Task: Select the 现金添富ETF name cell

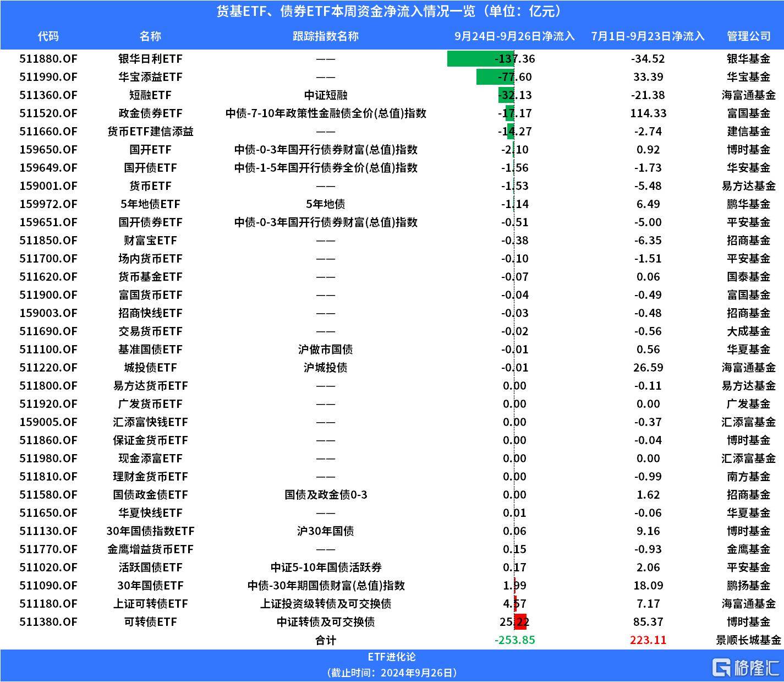Action: point(150,459)
